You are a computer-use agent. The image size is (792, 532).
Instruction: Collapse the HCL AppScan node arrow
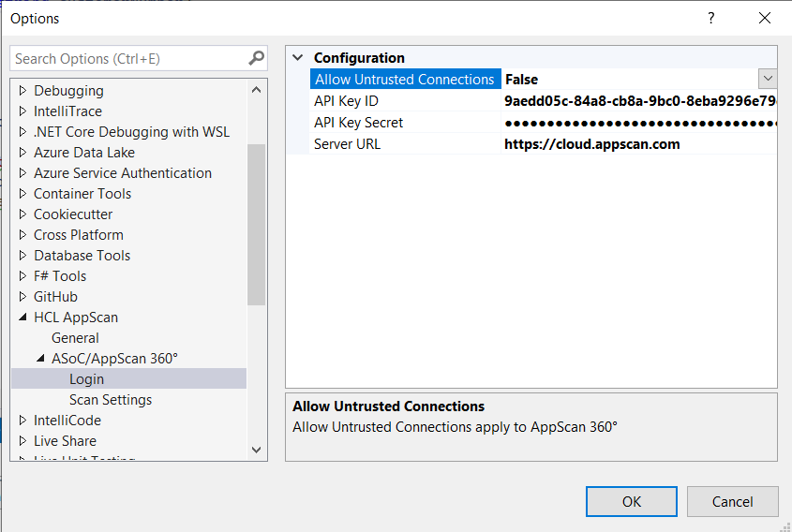(22, 317)
